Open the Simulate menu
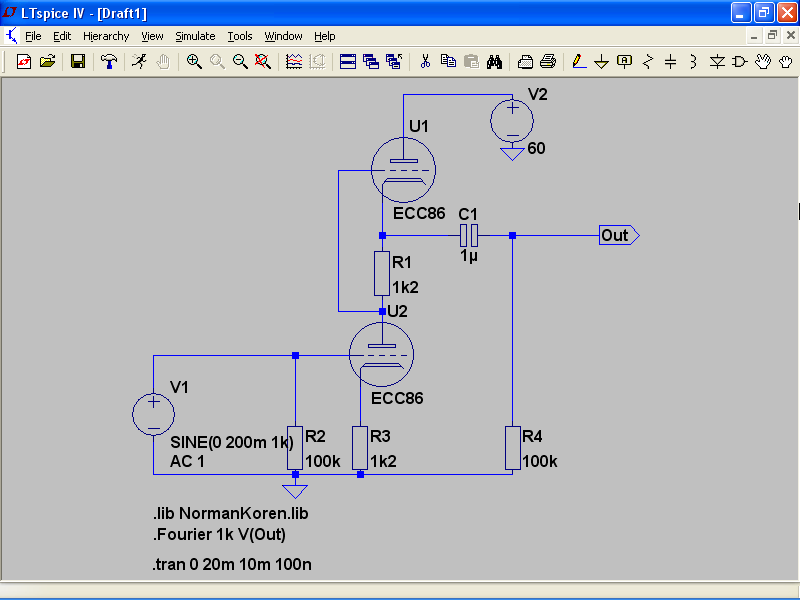The height and width of the screenshot is (600, 800). tap(195, 36)
